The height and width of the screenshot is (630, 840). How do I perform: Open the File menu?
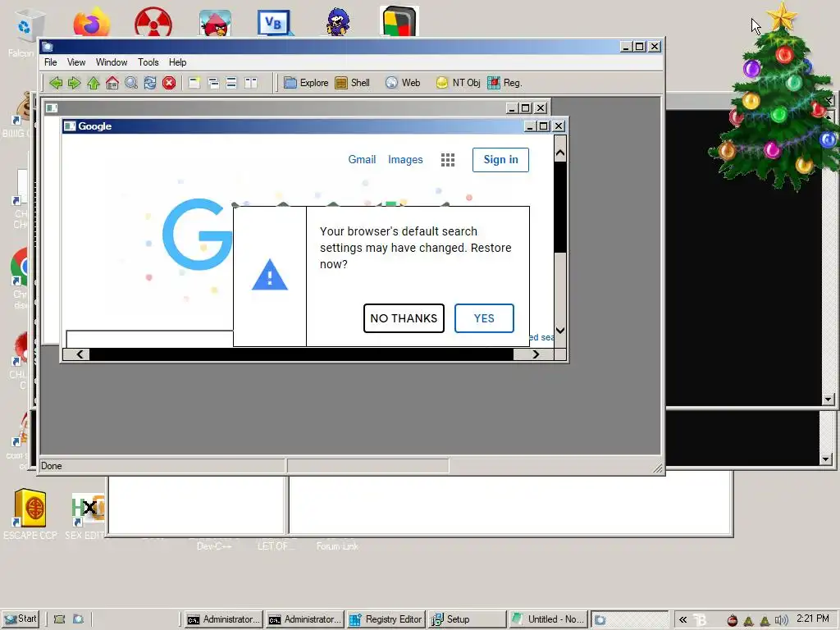[x=50, y=62]
